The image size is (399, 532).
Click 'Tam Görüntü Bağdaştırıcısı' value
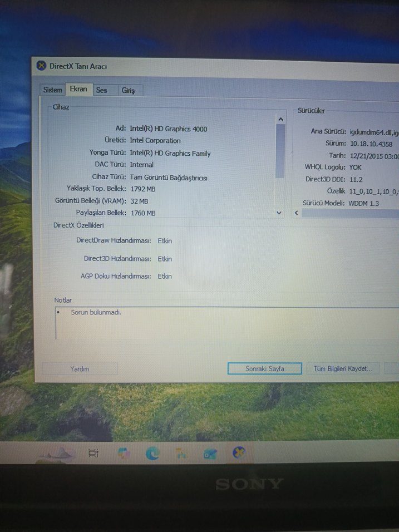tap(169, 178)
